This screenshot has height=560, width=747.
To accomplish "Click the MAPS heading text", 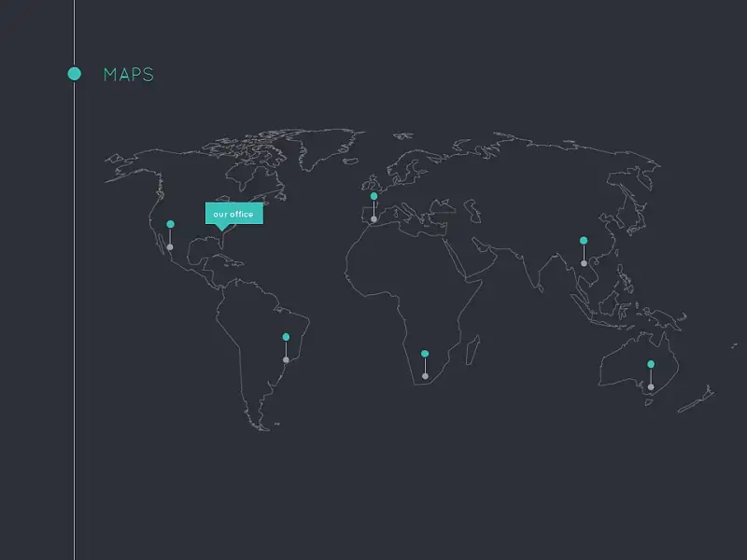I will [129, 75].
